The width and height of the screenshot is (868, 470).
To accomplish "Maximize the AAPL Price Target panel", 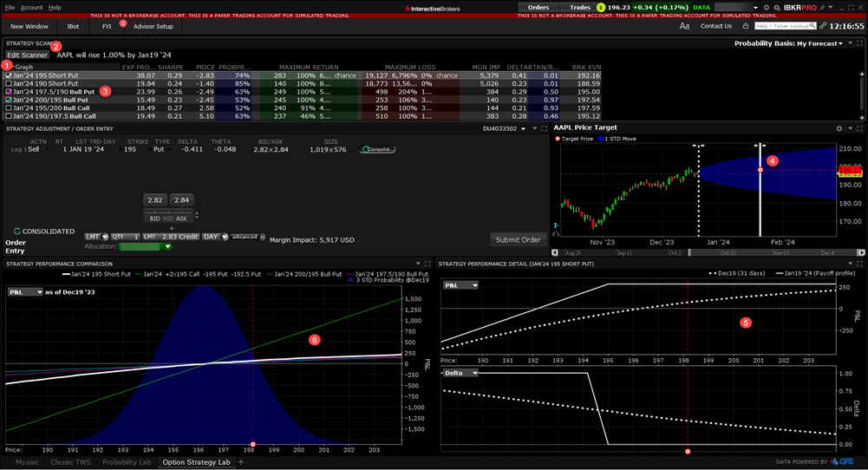I will (859, 128).
